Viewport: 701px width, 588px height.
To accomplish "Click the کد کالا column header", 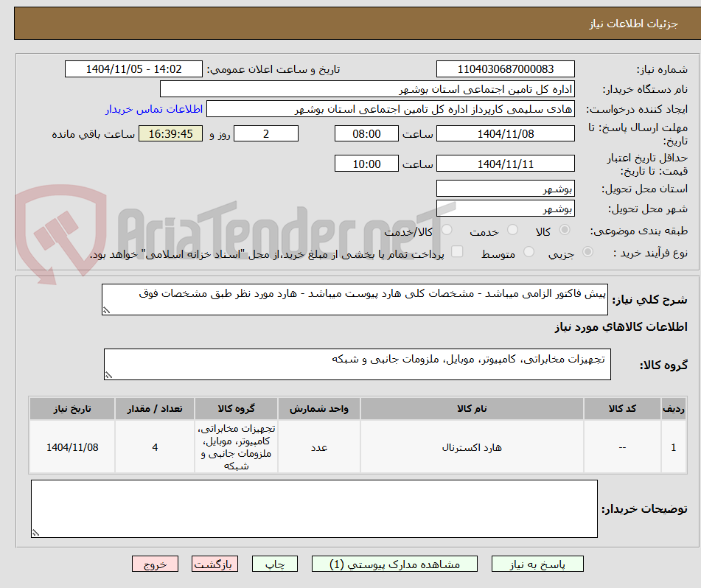I will point(622,408).
